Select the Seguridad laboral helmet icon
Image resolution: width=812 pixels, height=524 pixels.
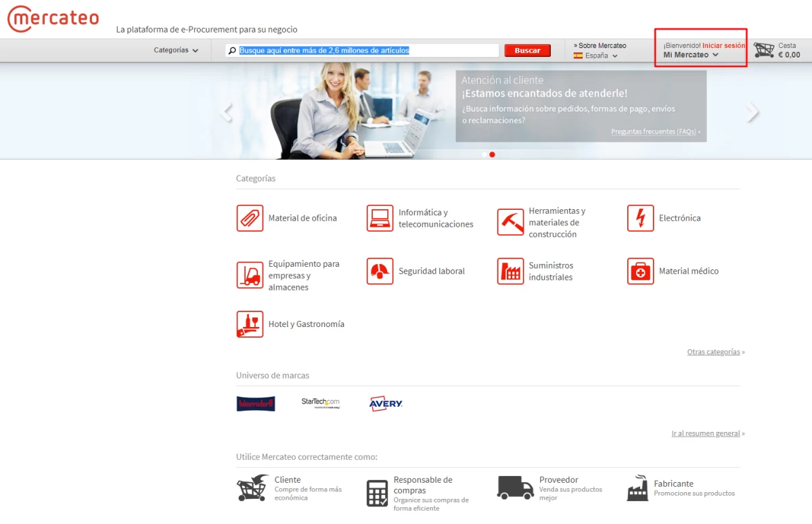pos(380,271)
